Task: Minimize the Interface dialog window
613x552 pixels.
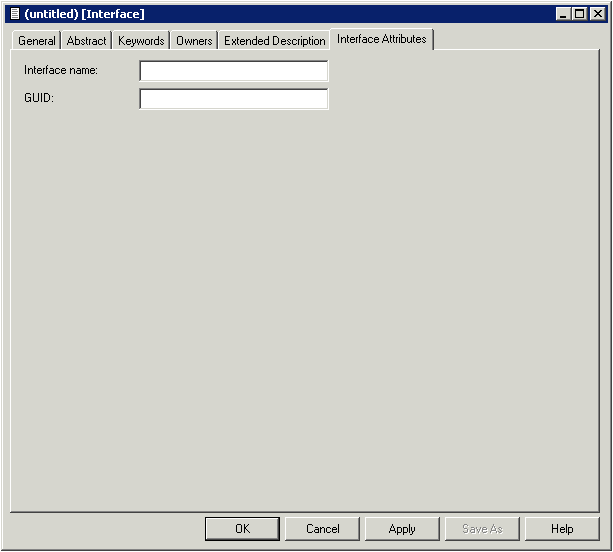Action: [x=563, y=13]
